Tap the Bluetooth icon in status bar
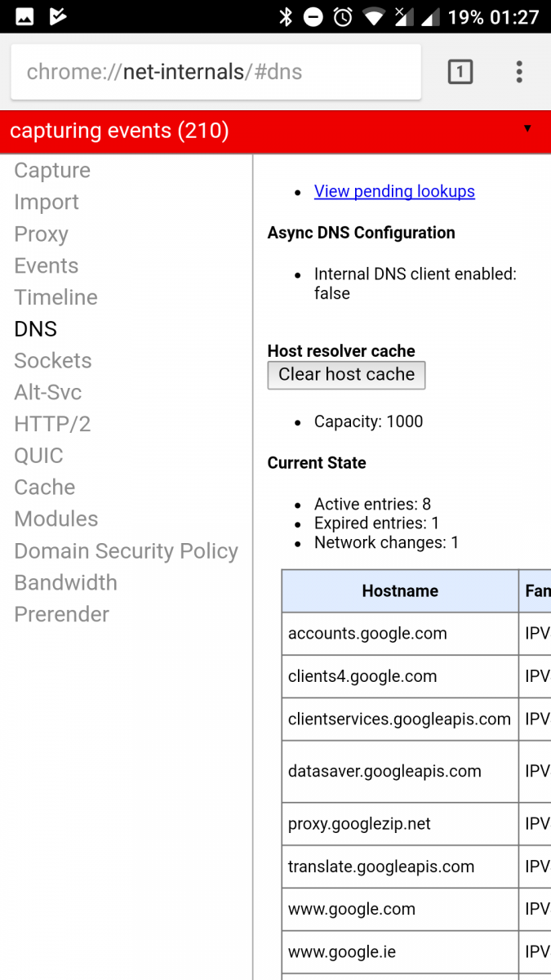 click(x=286, y=16)
